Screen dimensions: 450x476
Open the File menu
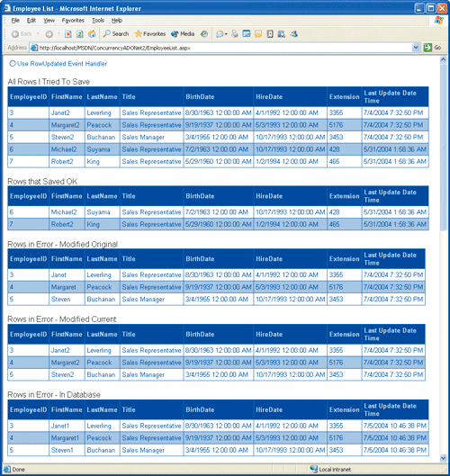click(x=15, y=21)
